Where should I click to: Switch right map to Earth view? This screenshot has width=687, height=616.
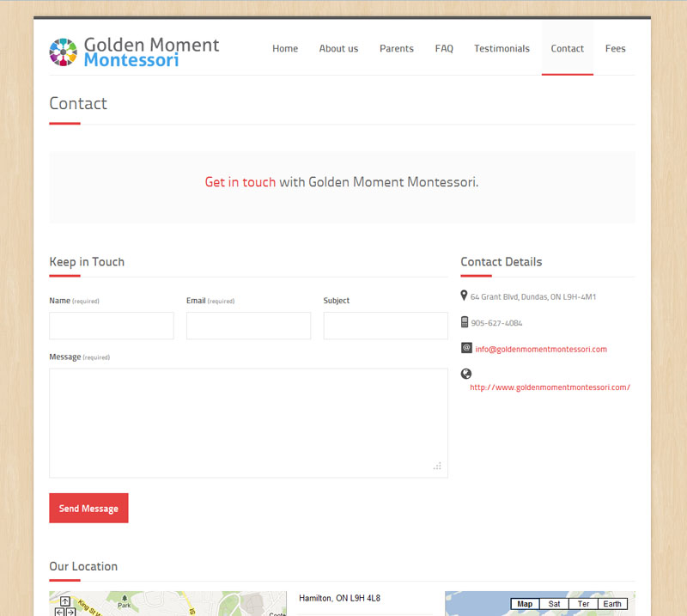(612, 604)
